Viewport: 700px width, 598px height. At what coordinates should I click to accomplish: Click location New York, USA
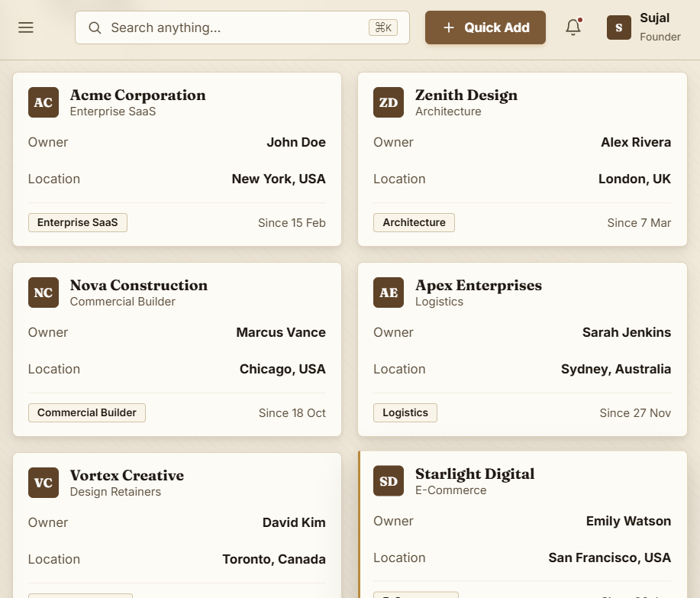tap(279, 179)
